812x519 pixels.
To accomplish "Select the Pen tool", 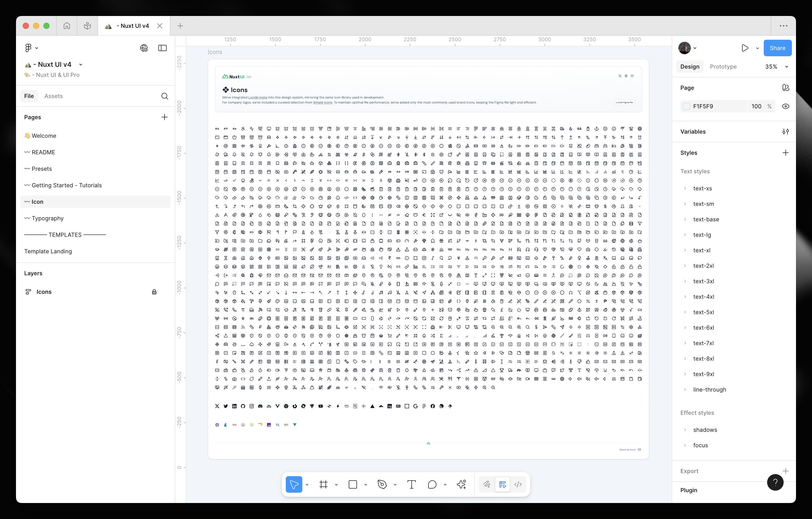I will click(x=382, y=485).
